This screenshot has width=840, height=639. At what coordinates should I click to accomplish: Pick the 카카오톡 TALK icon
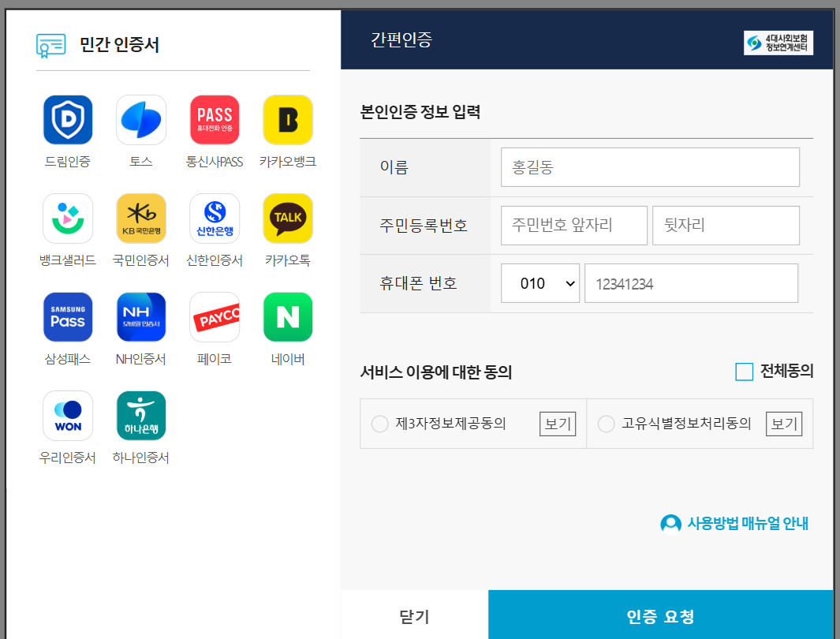click(x=288, y=219)
